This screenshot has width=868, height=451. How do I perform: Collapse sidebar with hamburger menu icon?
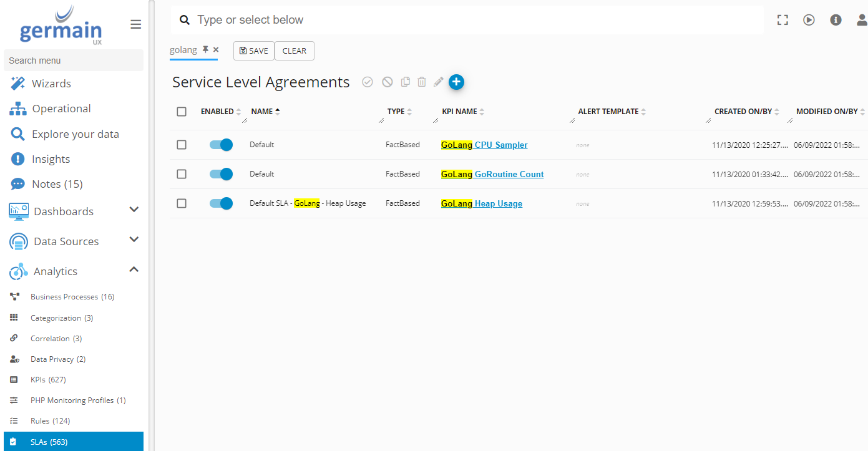pos(135,24)
